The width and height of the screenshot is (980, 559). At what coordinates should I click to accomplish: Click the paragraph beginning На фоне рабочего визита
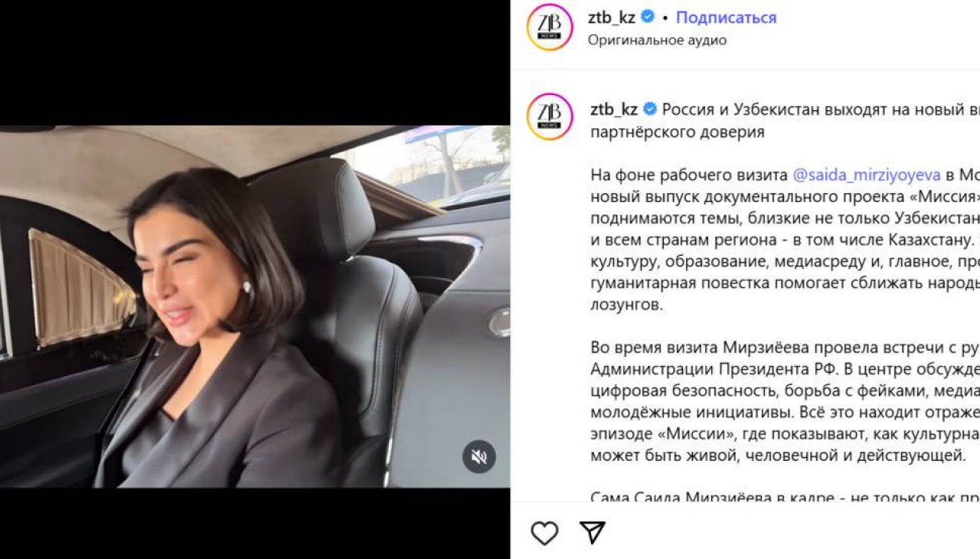pyautogui.click(x=785, y=240)
